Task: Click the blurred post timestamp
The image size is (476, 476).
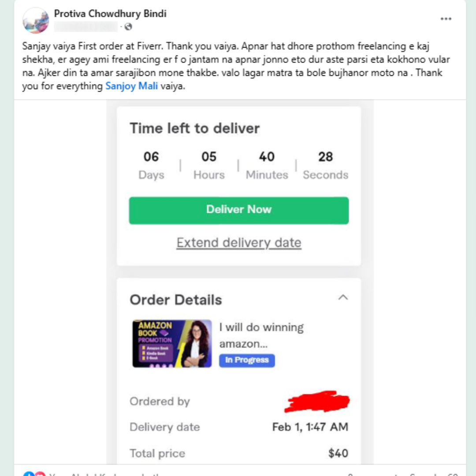Action: coord(86,27)
